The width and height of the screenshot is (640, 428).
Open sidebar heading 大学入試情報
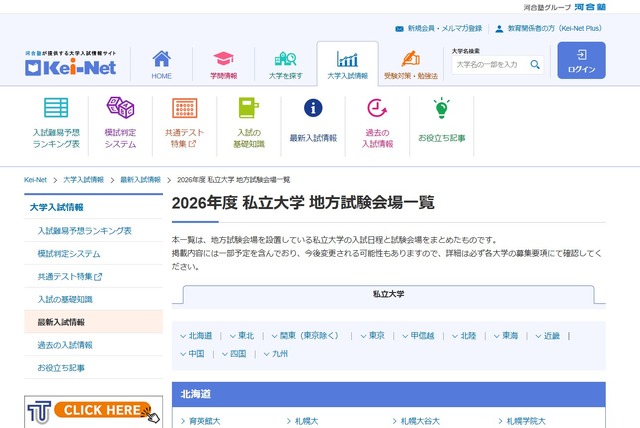tap(56, 207)
